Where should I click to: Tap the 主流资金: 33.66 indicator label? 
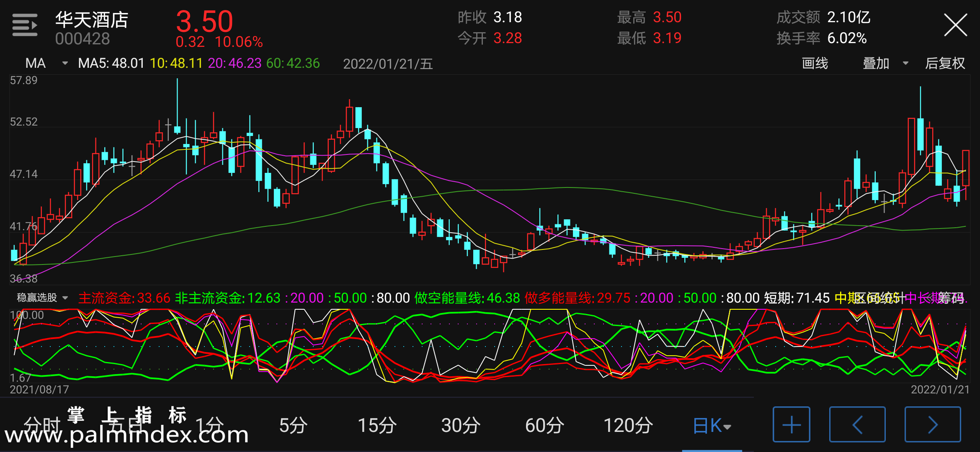[x=124, y=298]
